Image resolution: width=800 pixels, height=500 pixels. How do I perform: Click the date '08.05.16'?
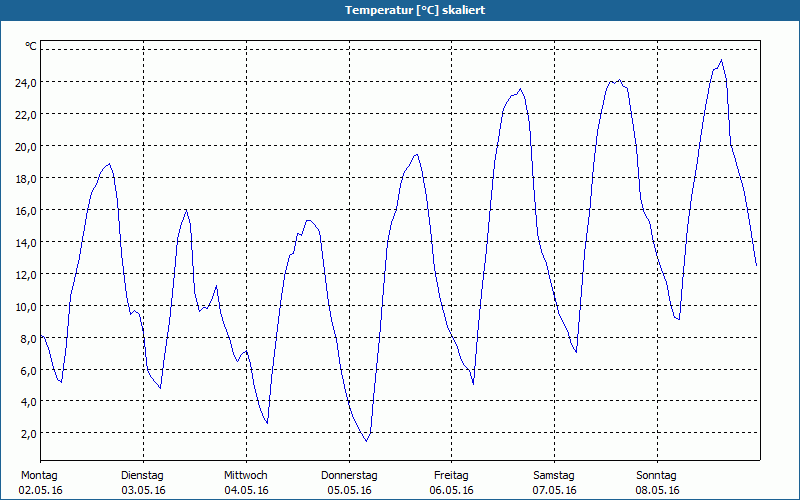click(x=658, y=490)
